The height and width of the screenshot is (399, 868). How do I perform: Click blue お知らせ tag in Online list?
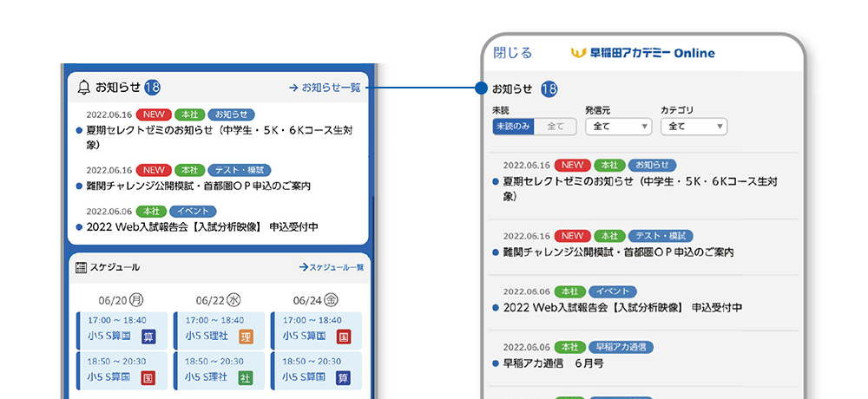pyautogui.click(x=653, y=165)
